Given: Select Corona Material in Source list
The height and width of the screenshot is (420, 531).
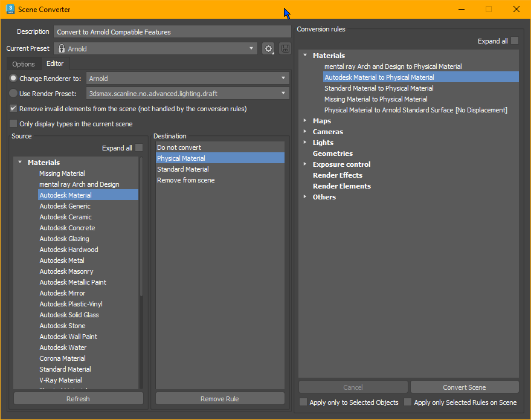Looking at the screenshot, I should [88, 358].
